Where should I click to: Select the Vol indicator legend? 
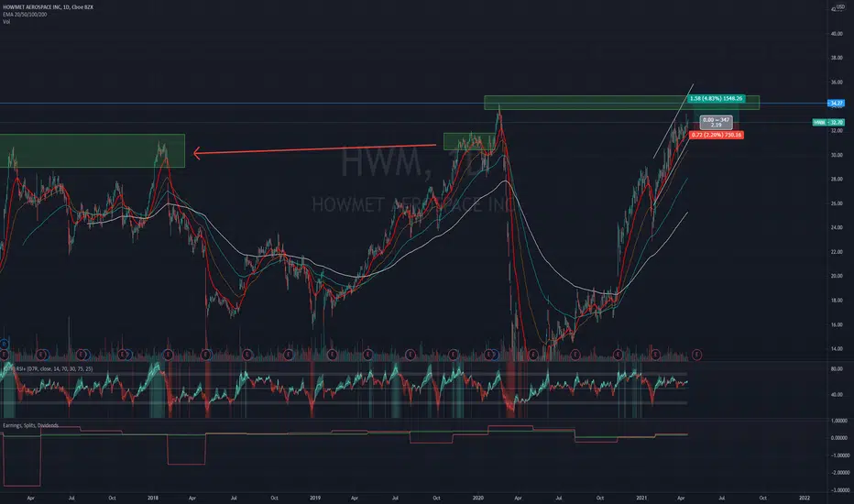click(x=6, y=22)
